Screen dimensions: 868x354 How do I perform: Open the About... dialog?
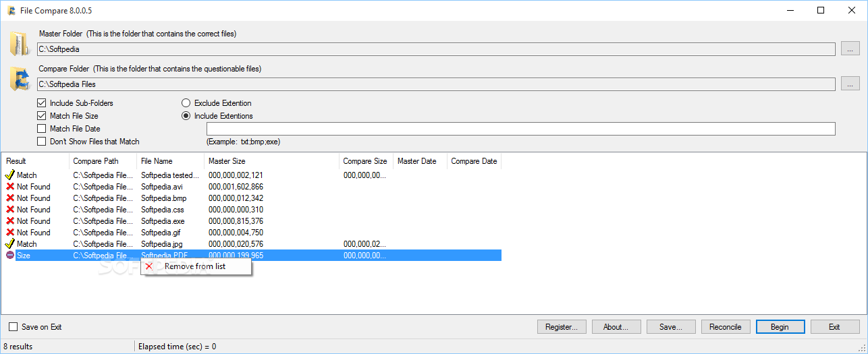[x=616, y=327]
